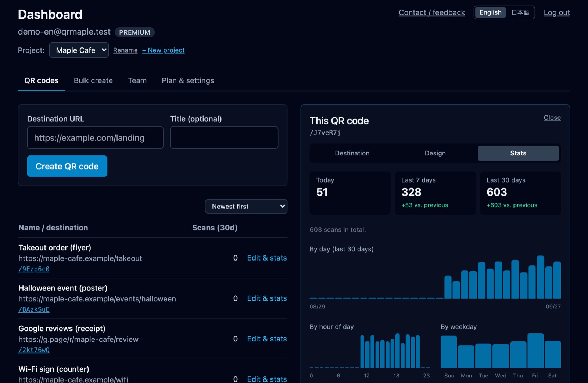This screenshot has height=383, width=588.
Task: Click the 603 scans in total text
Action: click(338, 230)
